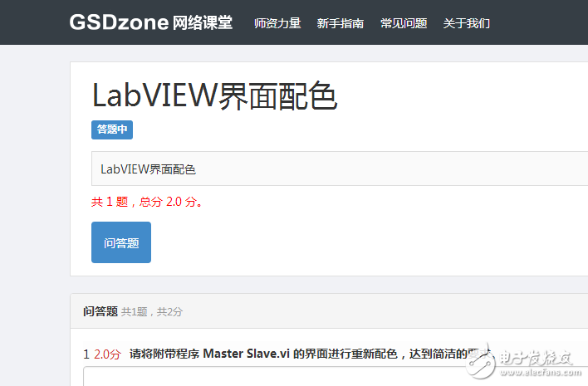The height and width of the screenshot is (386, 588).
Task: Select 常见问题 in the top navigation
Action: pos(404,23)
